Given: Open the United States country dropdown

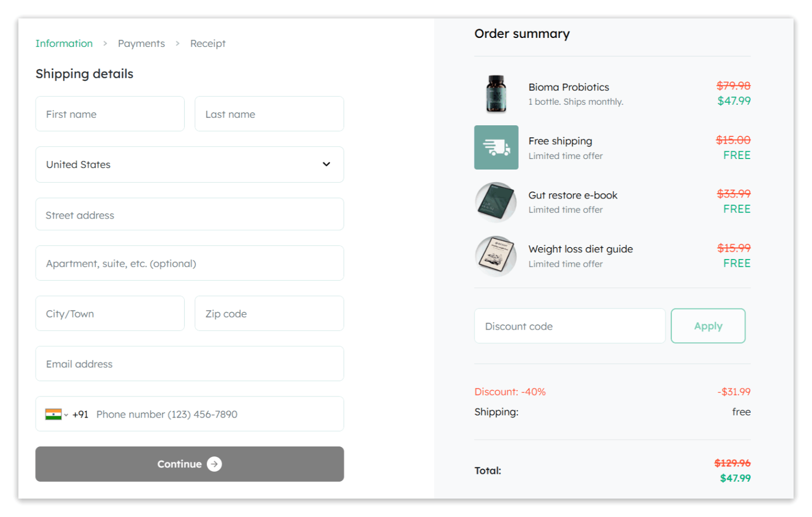Looking at the screenshot, I should (x=190, y=164).
